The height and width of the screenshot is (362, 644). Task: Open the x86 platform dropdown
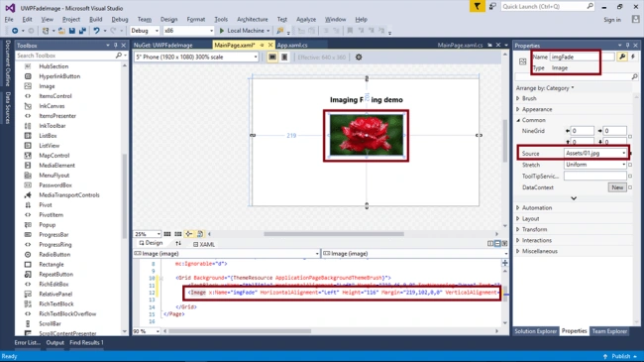pyautogui.click(x=211, y=31)
